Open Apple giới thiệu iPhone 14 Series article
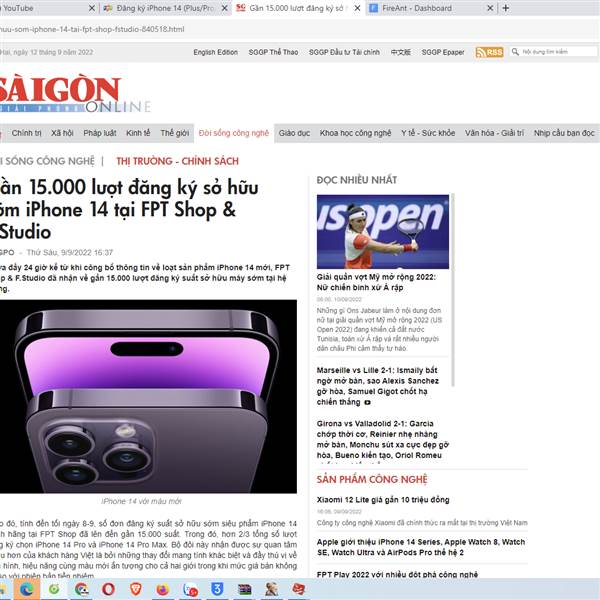Screen dimensions: 600x600 click(x=421, y=547)
